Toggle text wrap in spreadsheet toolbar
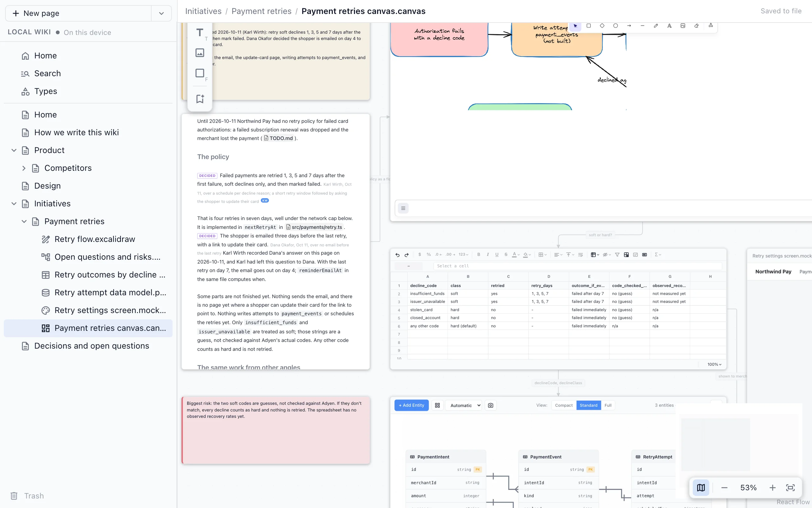 pyautogui.click(x=580, y=255)
